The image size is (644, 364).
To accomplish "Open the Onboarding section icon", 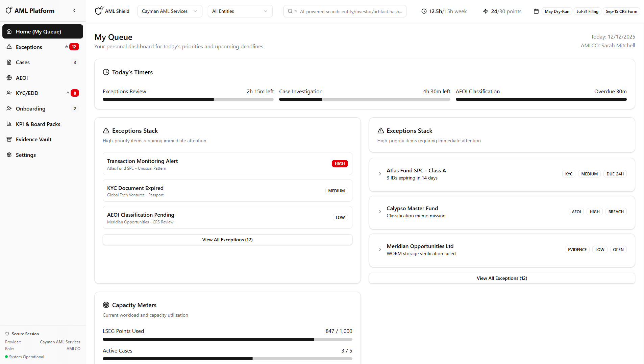I will pos(9,108).
